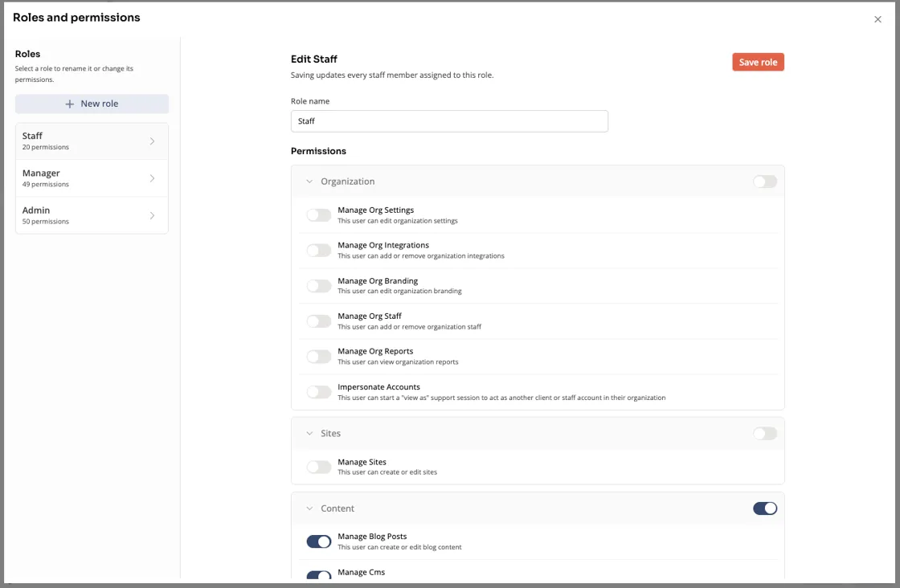900x588 pixels.
Task: Enable Manage Org Staff permission
Action: point(318,321)
